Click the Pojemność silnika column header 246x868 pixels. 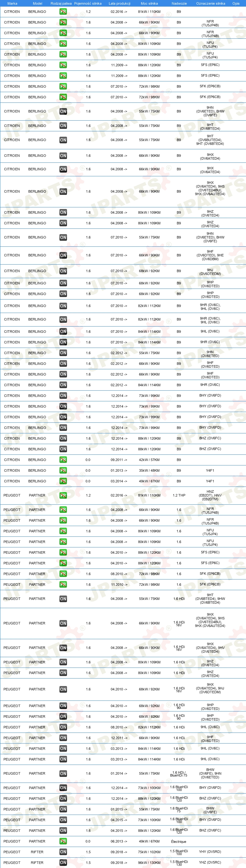pos(88,3)
